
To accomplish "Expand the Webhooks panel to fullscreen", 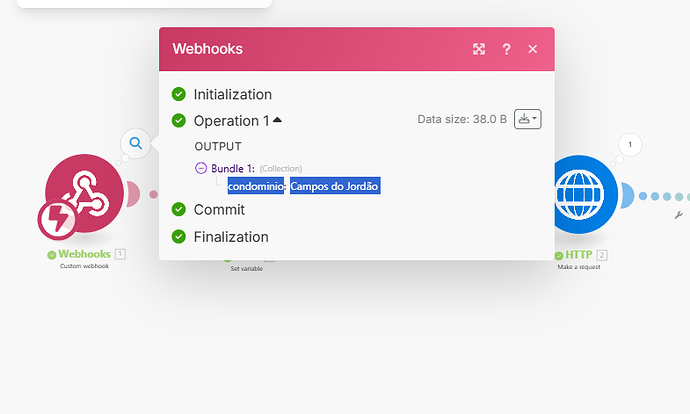I will (479, 49).
